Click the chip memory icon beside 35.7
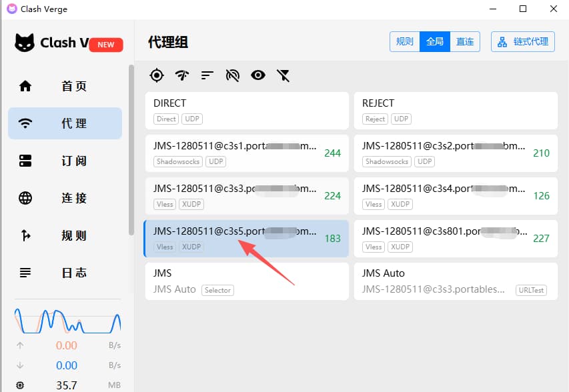 pos(20,385)
